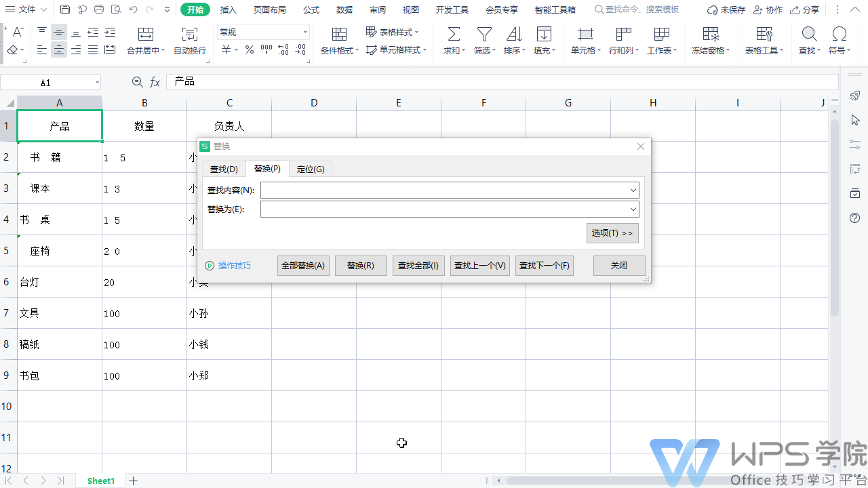The image size is (868, 488).
Task: Click the thousands separator icon
Action: (267, 50)
